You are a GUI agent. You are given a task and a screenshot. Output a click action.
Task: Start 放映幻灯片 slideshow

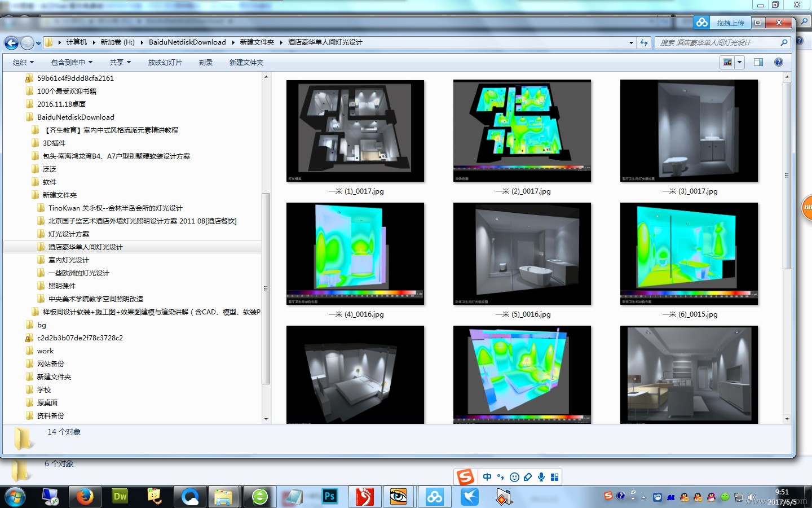coord(165,63)
